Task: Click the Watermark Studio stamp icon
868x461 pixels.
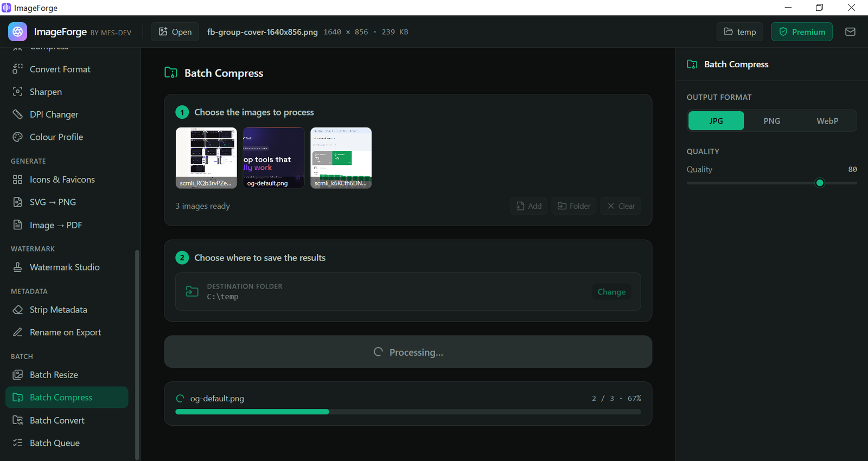Action: click(18, 267)
